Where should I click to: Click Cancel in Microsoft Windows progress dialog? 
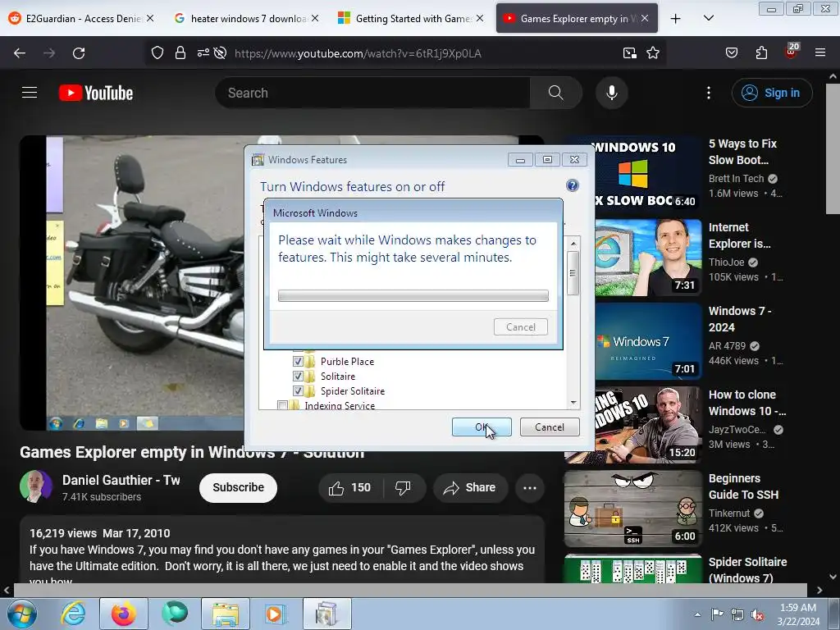click(x=521, y=326)
